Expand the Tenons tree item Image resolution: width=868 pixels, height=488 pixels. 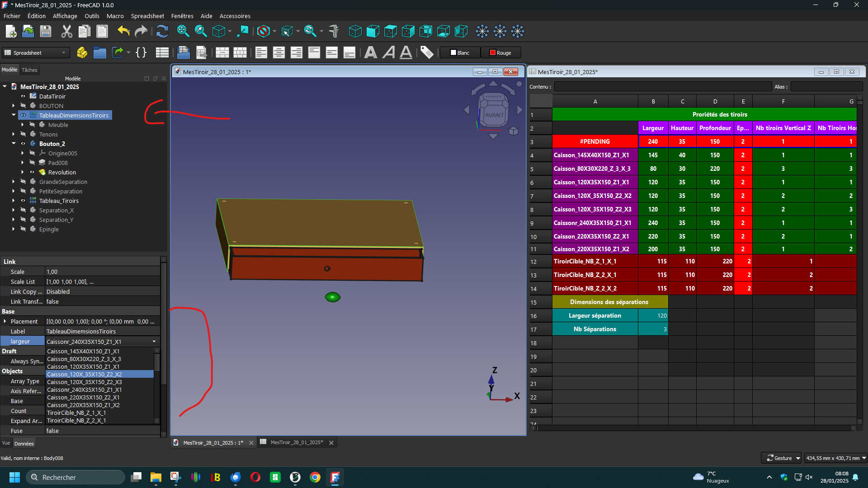(x=14, y=134)
